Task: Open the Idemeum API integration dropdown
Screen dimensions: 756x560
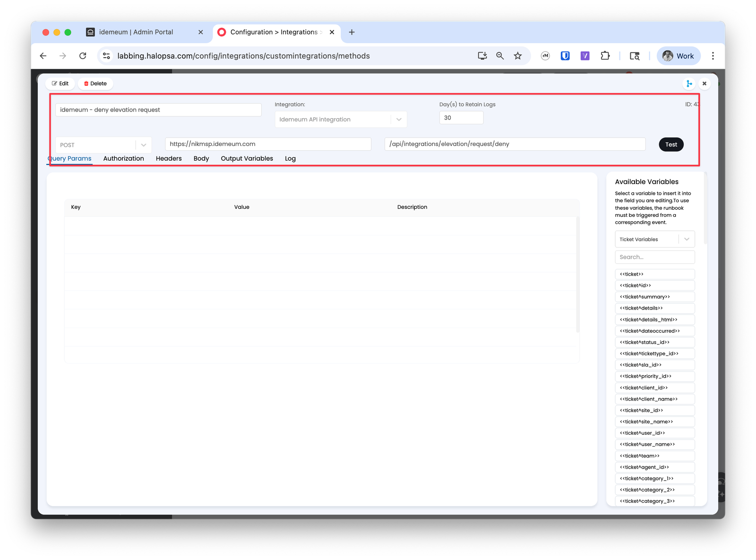Action: click(341, 120)
